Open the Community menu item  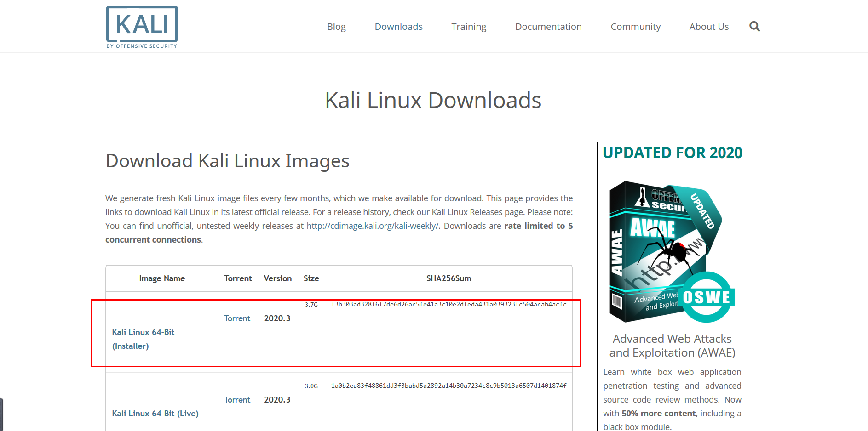635,27
